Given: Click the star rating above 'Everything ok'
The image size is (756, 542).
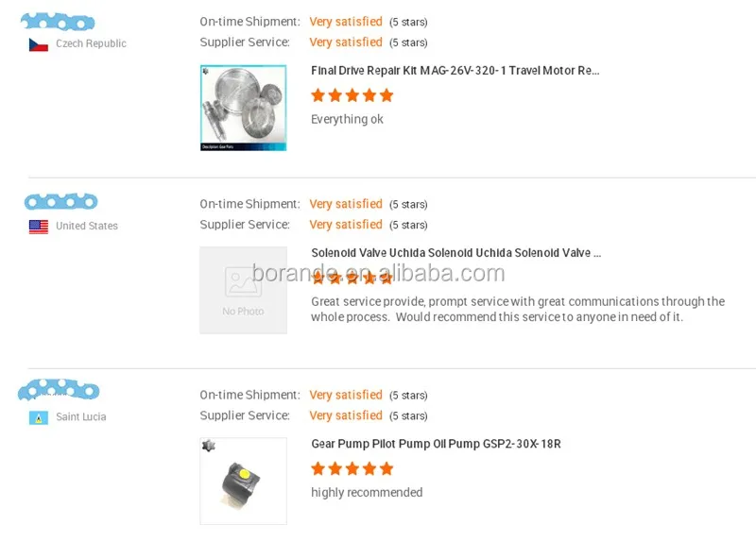Looking at the screenshot, I should pos(352,95).
